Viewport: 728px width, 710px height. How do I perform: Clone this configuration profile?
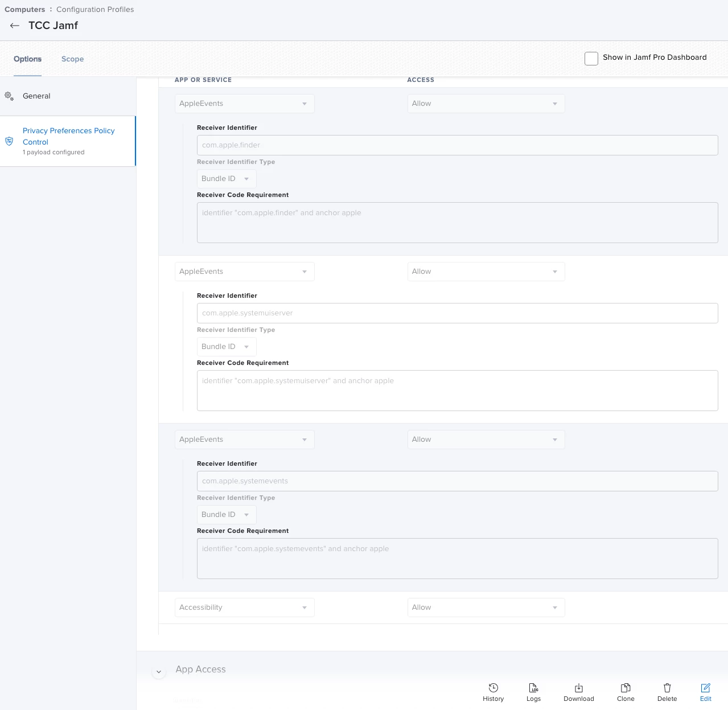pos(626,693)
